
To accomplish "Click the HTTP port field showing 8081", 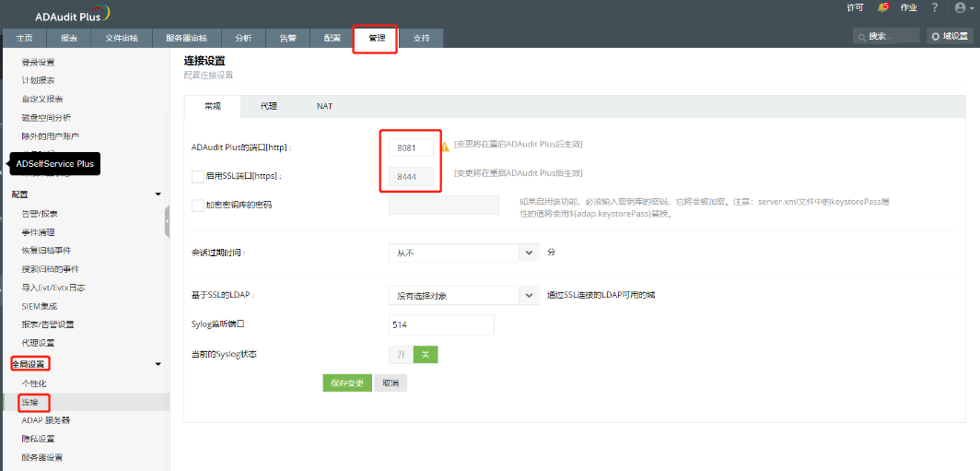I will tap(411, 147).
